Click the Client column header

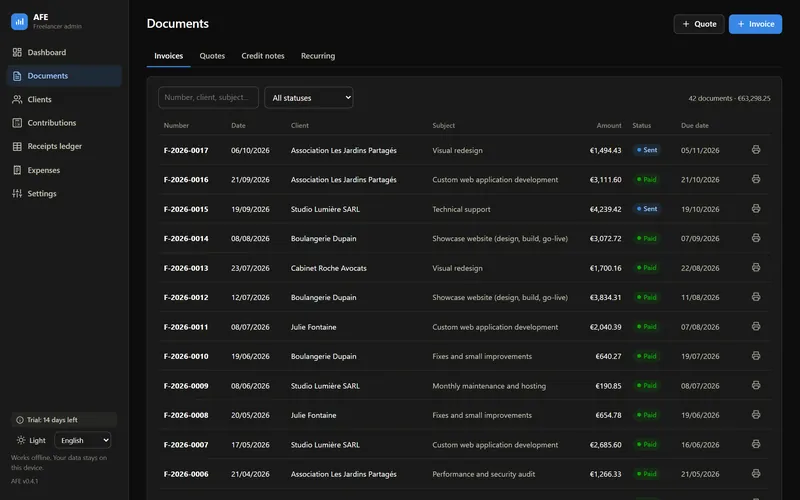tap(299, 126)
